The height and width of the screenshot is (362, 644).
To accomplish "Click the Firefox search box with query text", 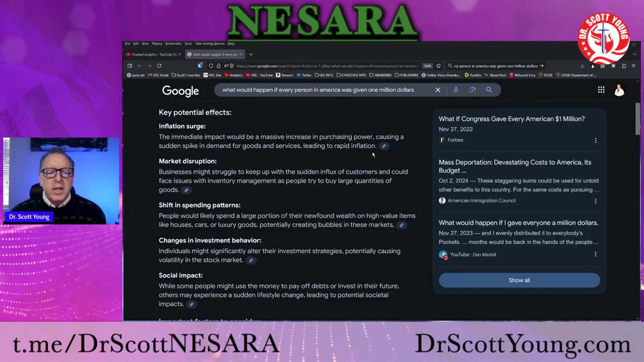I will (x=496, y=66).
